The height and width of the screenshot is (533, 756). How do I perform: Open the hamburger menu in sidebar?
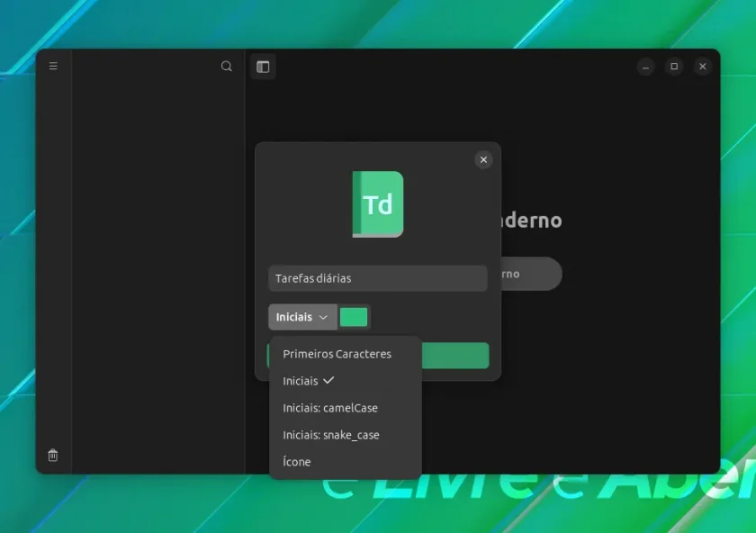click(x=53, y=66)
